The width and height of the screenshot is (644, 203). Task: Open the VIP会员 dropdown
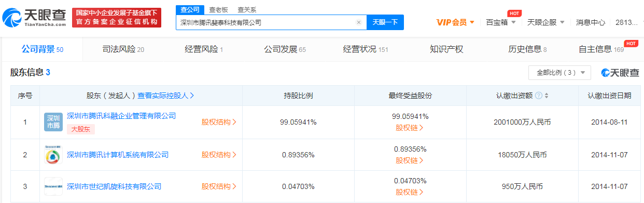click(455, 22)
